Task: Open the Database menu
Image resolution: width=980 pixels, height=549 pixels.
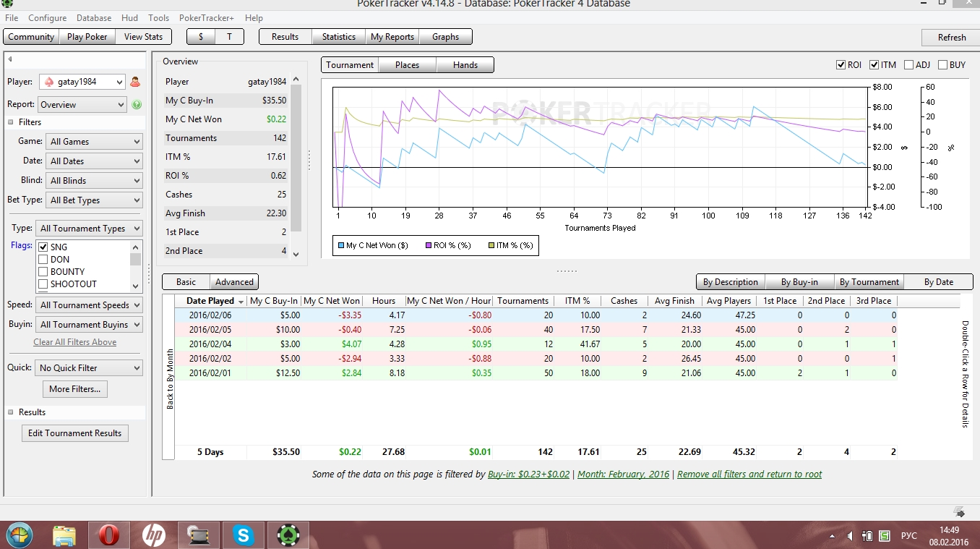Action: (x=94, y=18)
